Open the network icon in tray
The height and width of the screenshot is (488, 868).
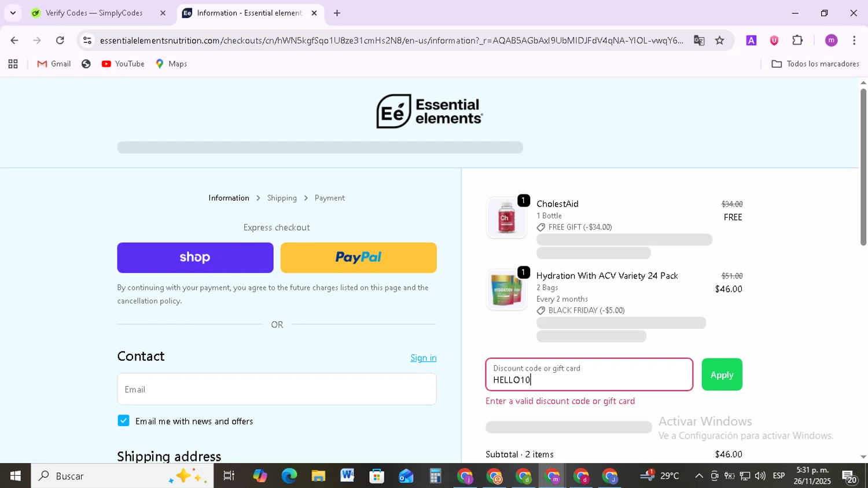coord(745,476)
